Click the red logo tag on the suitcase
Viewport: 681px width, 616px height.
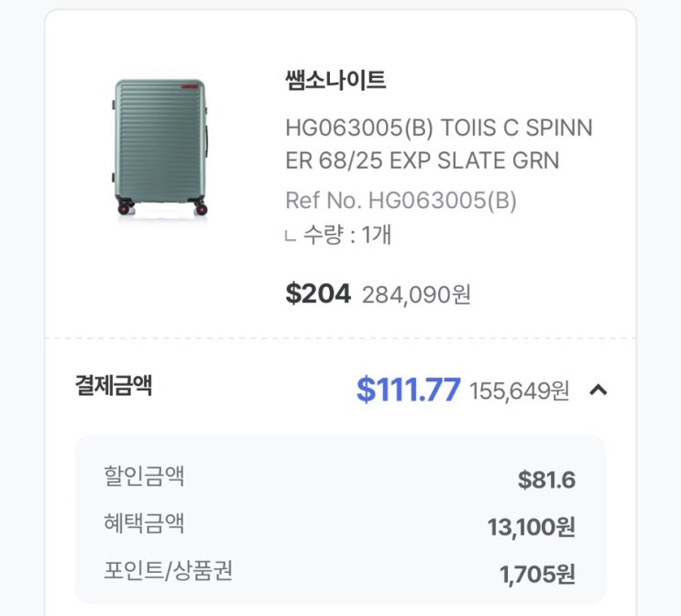(x=191, y=84)
